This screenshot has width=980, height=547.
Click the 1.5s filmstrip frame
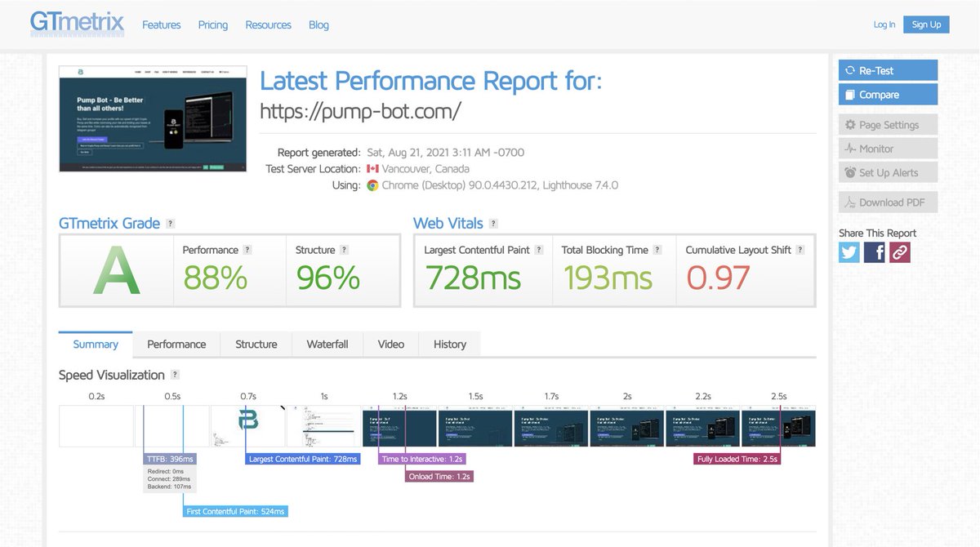point(475,426)
